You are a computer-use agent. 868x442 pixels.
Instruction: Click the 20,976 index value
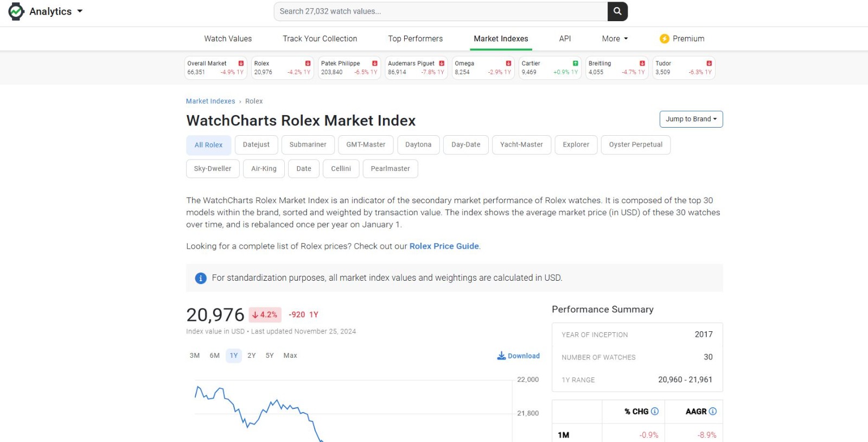click(215, 315)
